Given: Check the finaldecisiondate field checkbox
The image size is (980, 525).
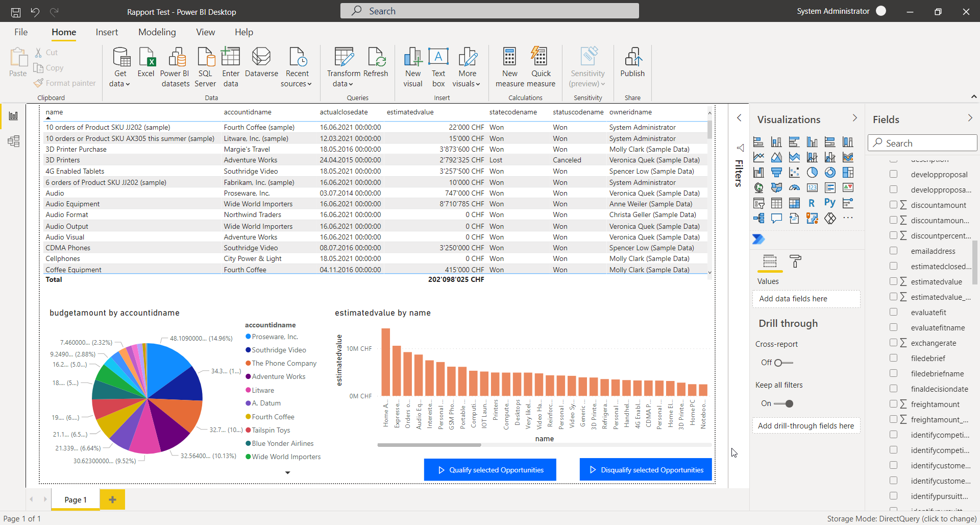Looking at the screenshot, I should click(x=893, y=389).
